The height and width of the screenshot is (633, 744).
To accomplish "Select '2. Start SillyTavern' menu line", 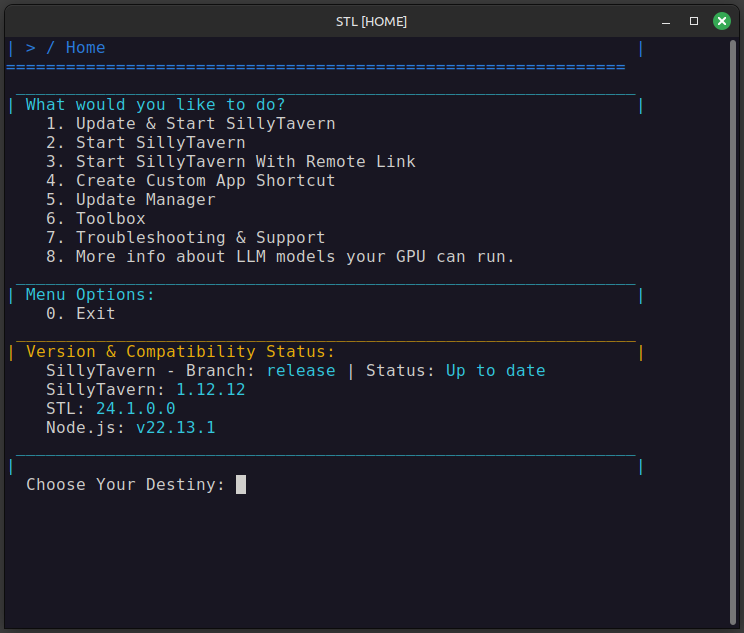I will point(146,143).
